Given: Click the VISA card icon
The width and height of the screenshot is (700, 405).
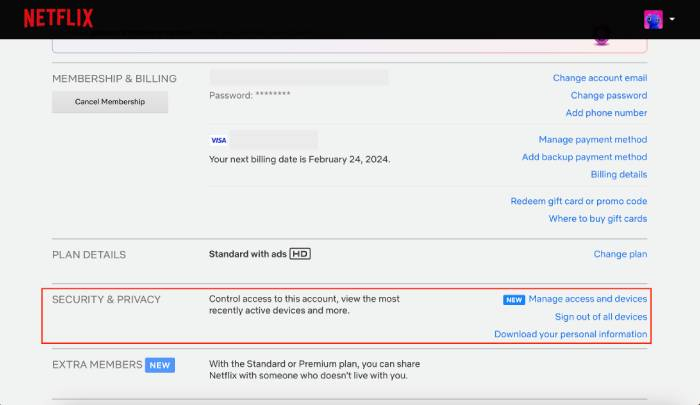Looking at the screenshot, I should (219, 140).
